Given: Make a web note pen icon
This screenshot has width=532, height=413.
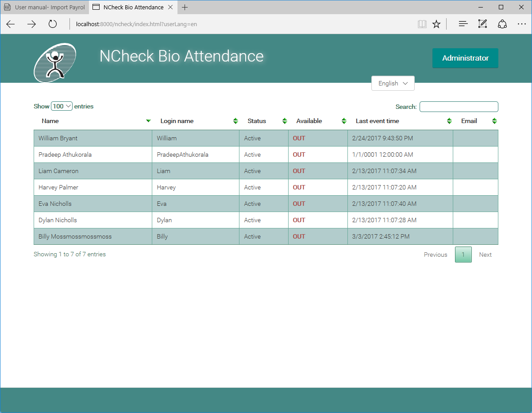Looking at the screenshot, I should pyautogui.click(x=482, y=24).
